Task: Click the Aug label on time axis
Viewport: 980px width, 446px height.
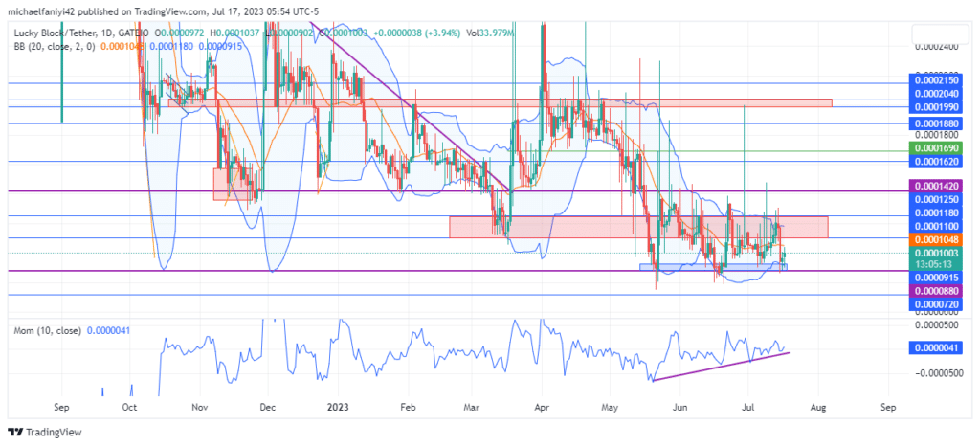Action: (x=817, y=407)
